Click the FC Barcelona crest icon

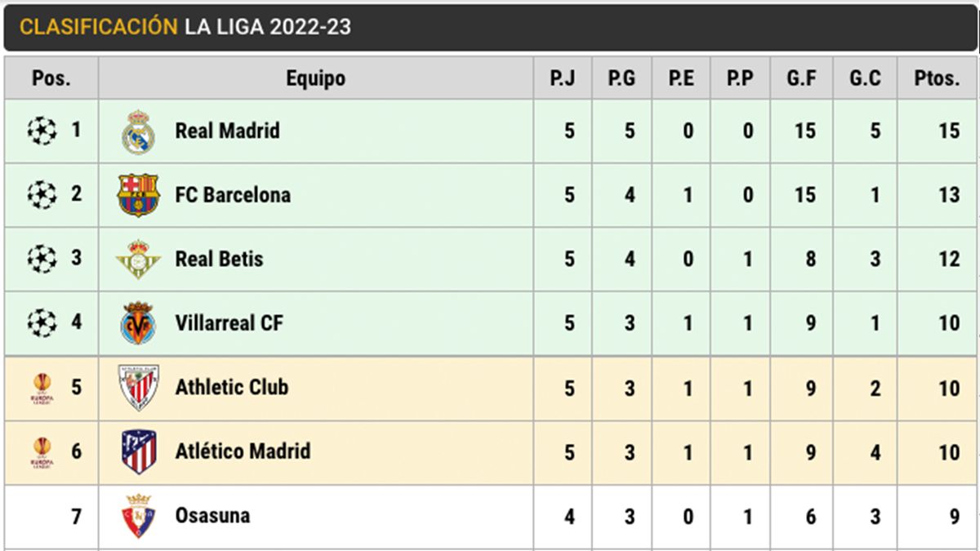point(138,195)
